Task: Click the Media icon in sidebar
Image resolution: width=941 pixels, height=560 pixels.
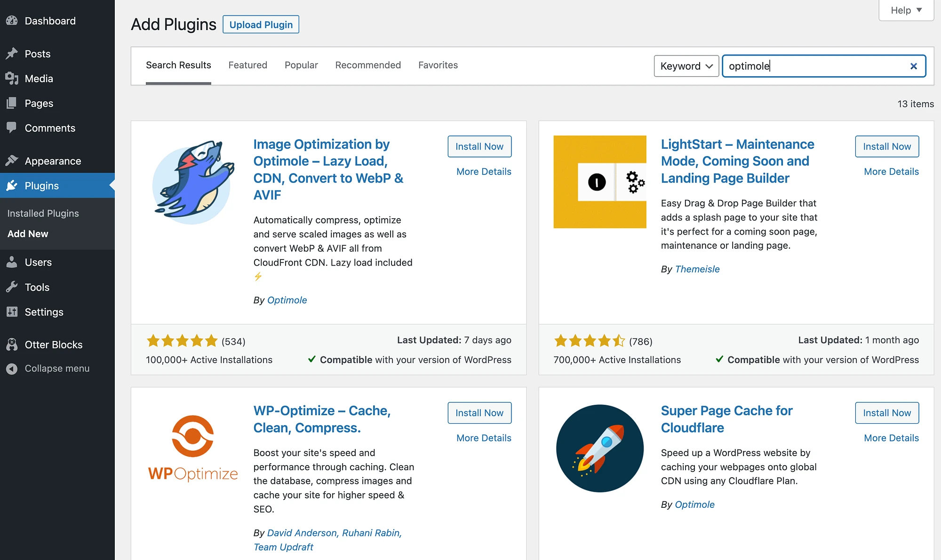Action: tap(12, 79)
